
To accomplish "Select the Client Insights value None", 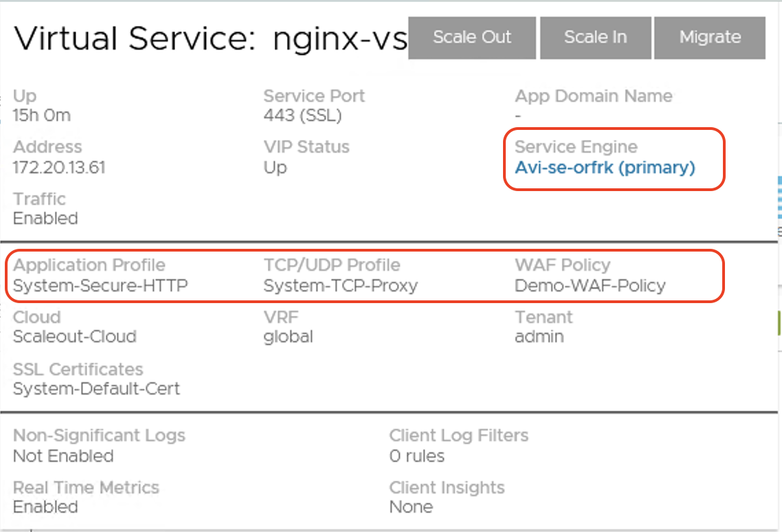I will (411, 507).
